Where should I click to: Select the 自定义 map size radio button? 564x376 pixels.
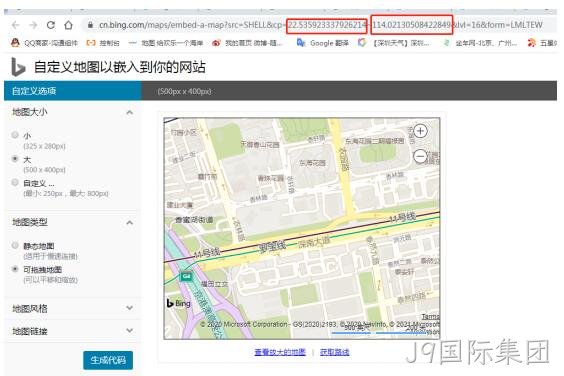point(15,182)
